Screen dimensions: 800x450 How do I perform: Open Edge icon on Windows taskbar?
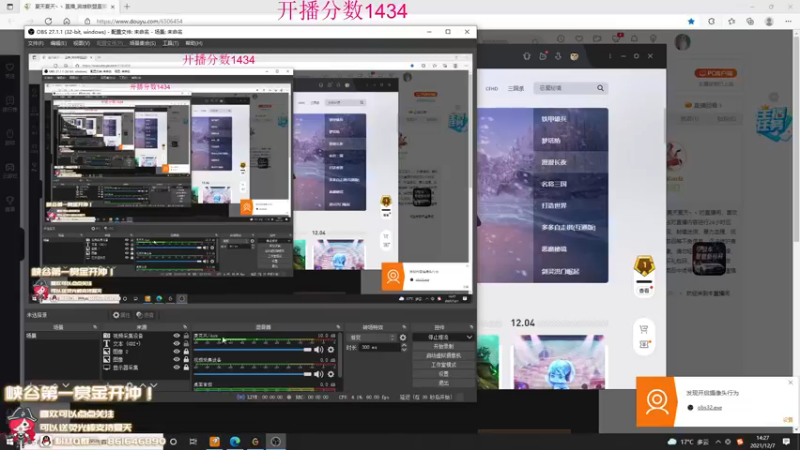(235, 441)
